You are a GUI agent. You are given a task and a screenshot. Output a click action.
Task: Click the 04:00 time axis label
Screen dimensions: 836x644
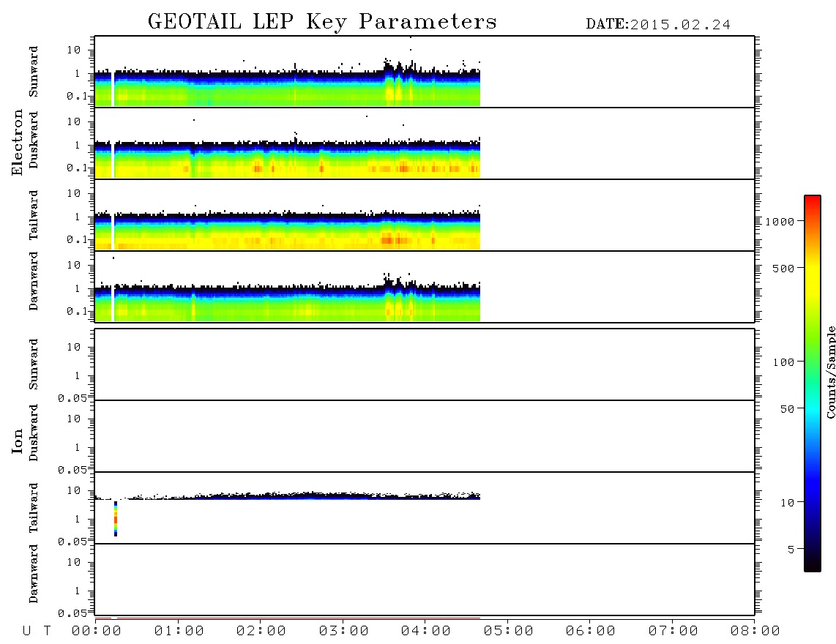coord(426,632)
